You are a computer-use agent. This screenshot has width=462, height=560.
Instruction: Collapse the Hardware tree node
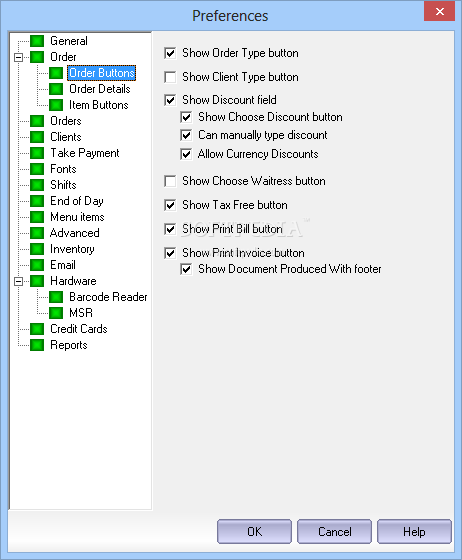pyautogui.click(x=18, y=281)
